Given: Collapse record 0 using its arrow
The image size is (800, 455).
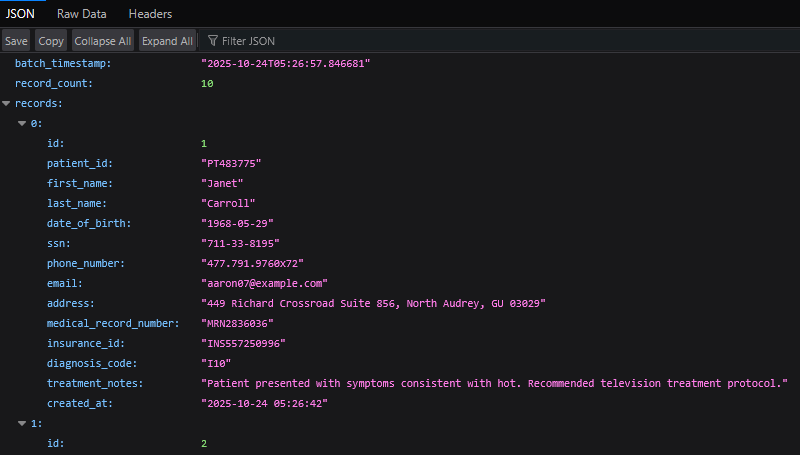Looking at the screenshot, I should 22,123.
